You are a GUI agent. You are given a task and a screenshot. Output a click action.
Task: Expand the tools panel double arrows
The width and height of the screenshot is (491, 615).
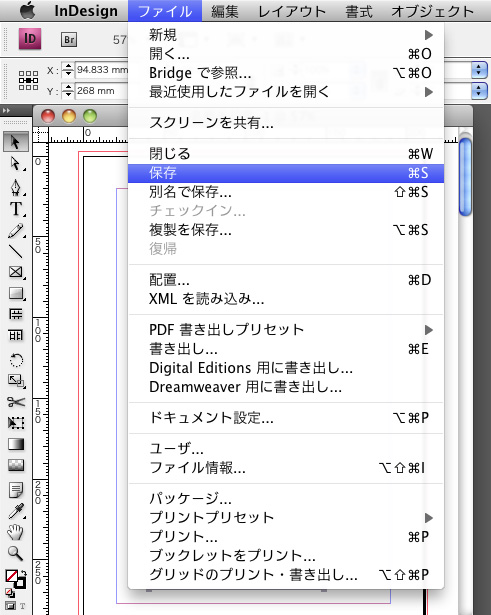6,111
